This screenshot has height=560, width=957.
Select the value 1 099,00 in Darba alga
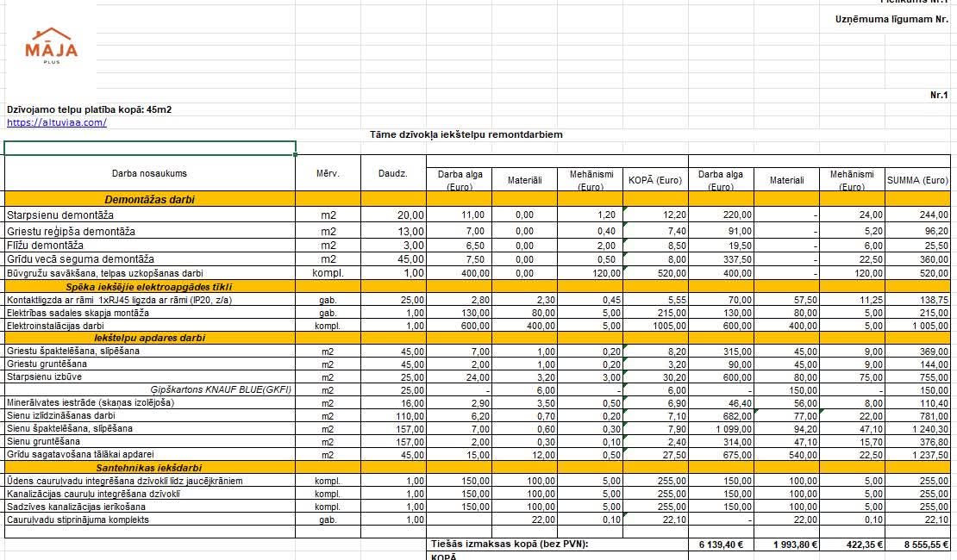click(721, 429)
